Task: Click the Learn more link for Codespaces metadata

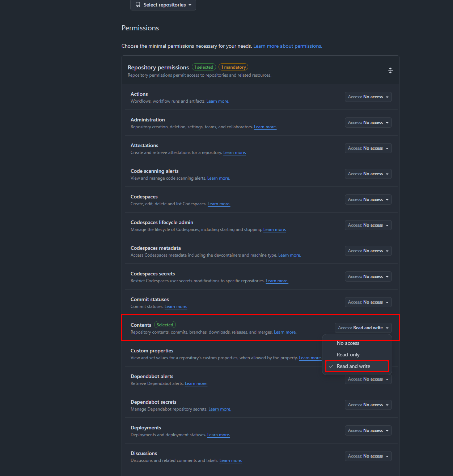Action: coord(289,255)
